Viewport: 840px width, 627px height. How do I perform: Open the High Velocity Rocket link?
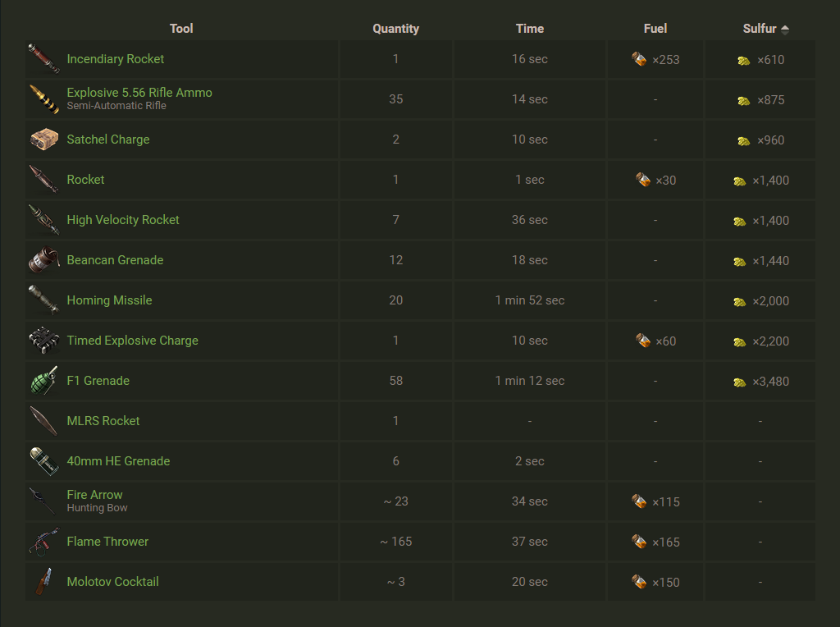coord(123,220)
